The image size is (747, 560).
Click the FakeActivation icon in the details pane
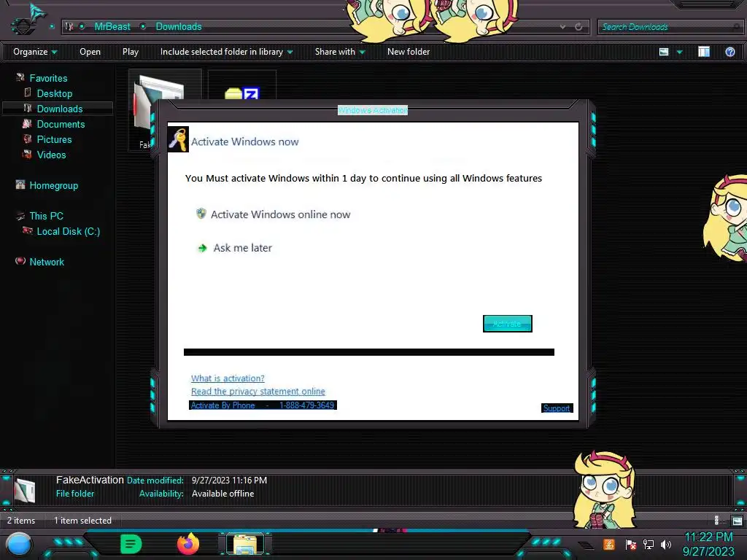click(x=24, y=491)
